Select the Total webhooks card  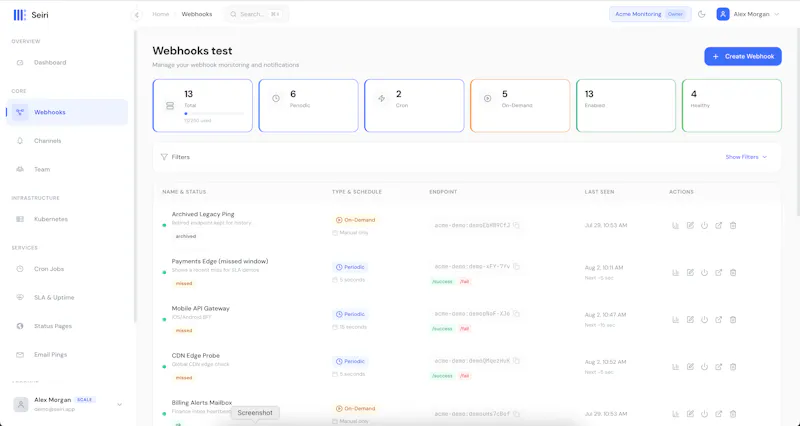pos(203,106)
